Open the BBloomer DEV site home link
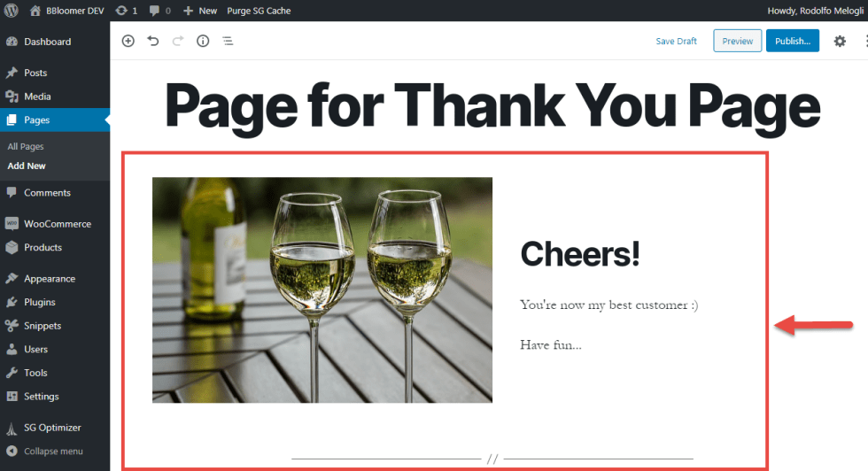 [67, 11]
